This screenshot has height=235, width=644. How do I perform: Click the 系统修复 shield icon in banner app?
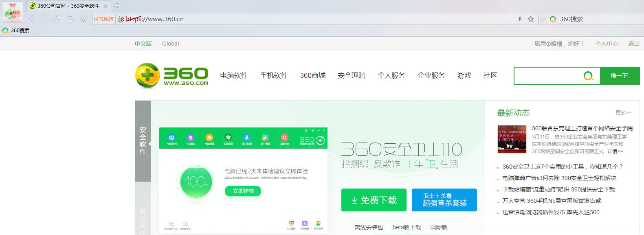point(228,139)
